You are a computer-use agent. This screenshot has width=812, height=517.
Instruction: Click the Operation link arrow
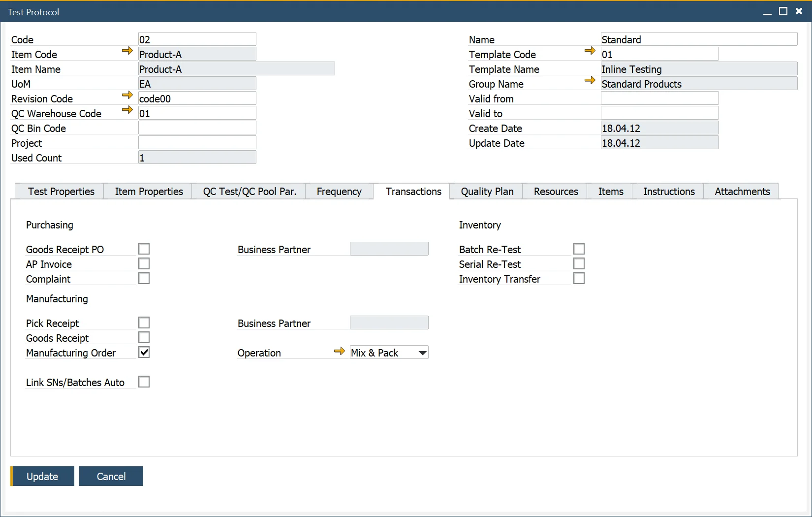click(339, 351)
